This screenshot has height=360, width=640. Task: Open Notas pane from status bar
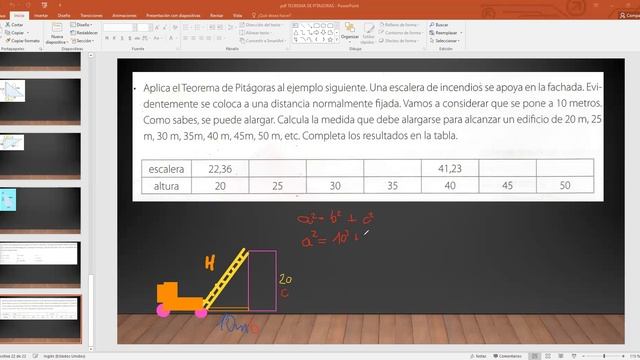(x=478, y=356)
